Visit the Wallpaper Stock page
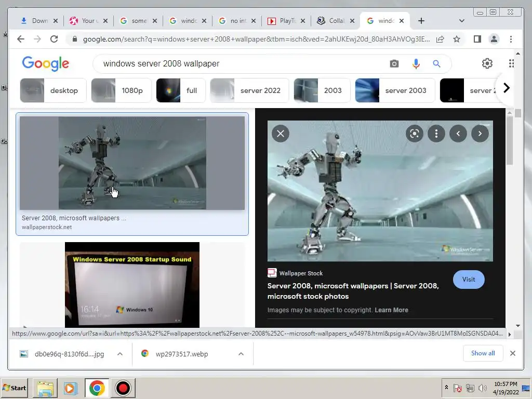This screenshot has height=399, width=532. (469, 279)
